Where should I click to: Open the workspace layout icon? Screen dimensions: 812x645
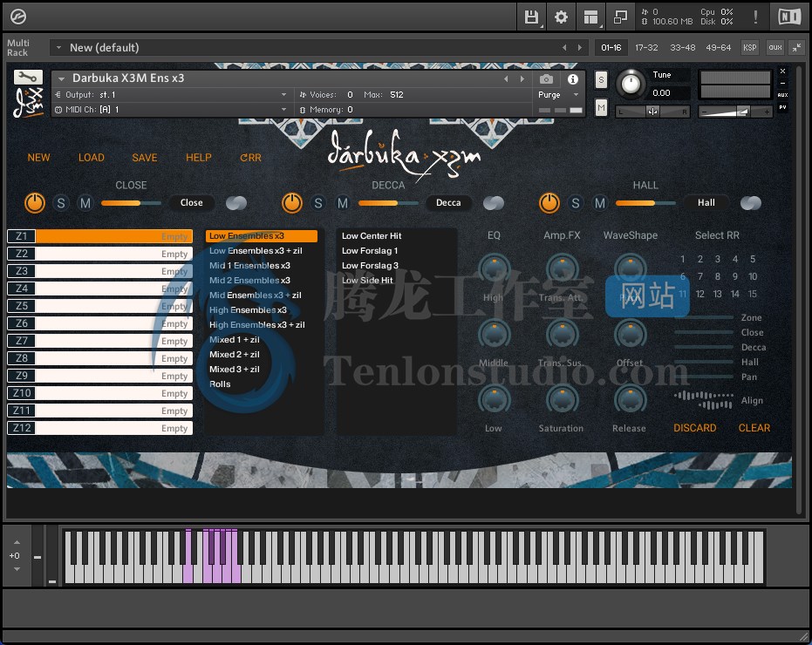tap(590, 17)
